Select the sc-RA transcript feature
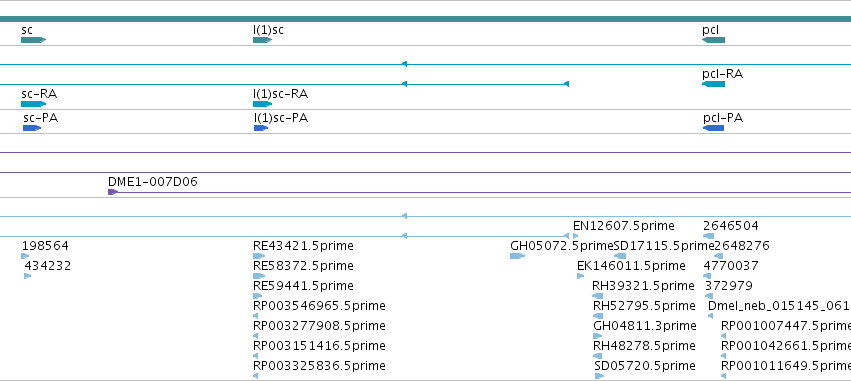 click(34, 104)
